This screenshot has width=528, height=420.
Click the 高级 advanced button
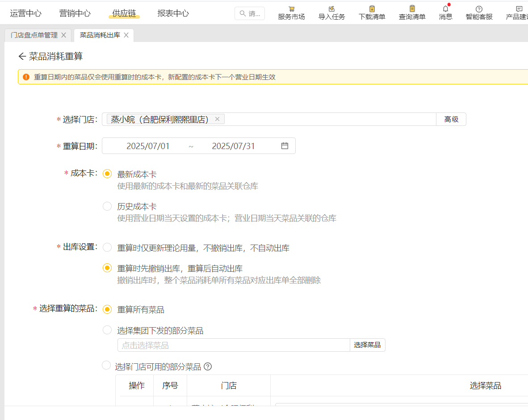click(x=451, y=119)
